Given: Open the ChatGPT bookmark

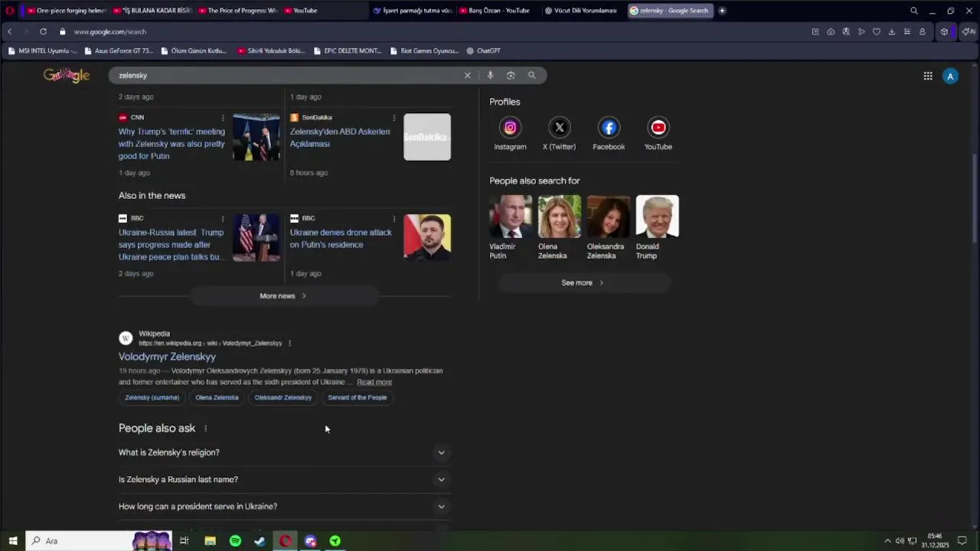Looking at the screenshot, I should tap(483, 51).
